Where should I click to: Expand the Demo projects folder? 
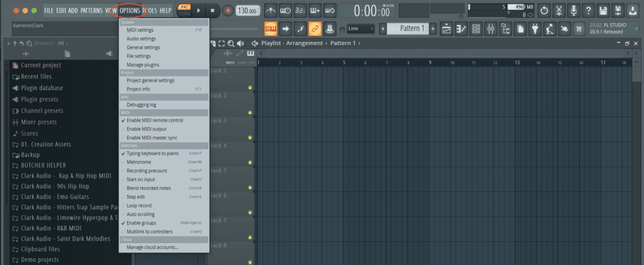(36, 260)
